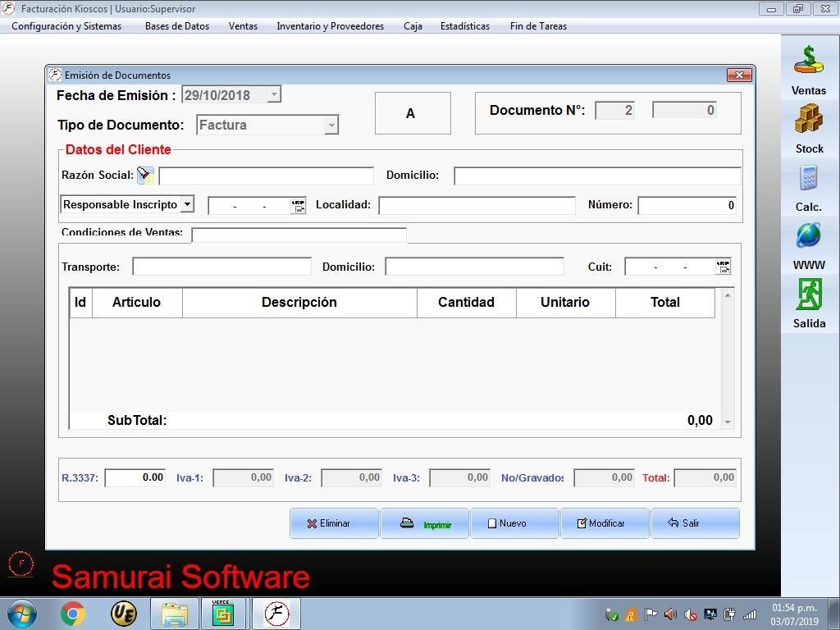Viewport: 840px width, 630px height.
Task: Open the Configuración y Sistemas menu
Action: point(66,26)
